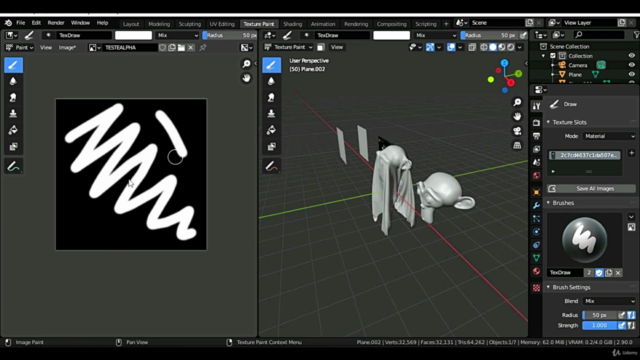Unlink the TESTEALPHA image with X
Viewport: 640px width, 360px height.
(191, 48)
